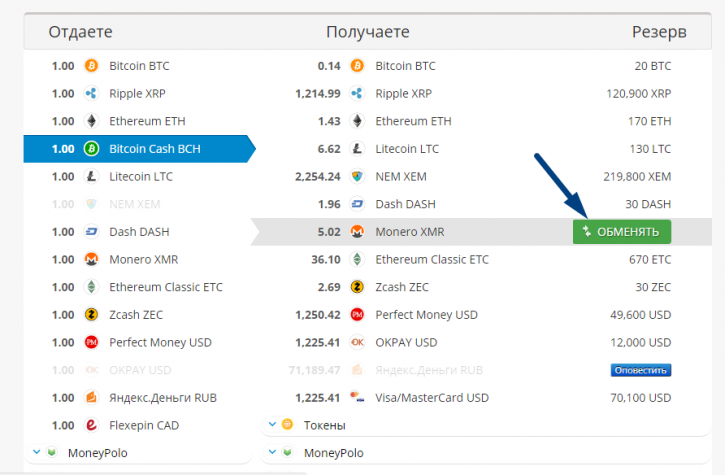Click the green Bitcoin Cash BCH icon
Image resolution: width=725 pixels, height=475 pixels.
(91, 149)
